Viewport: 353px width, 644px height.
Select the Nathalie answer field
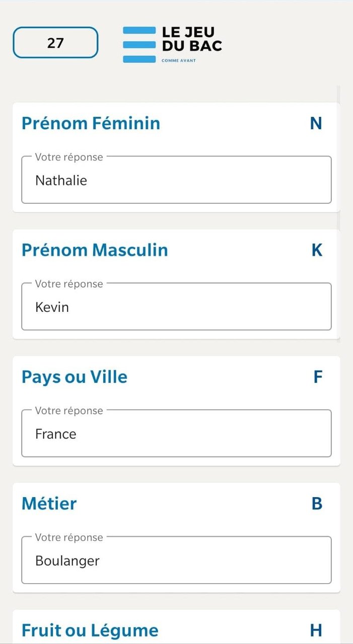pyautogui.click(x=176, y=180)
